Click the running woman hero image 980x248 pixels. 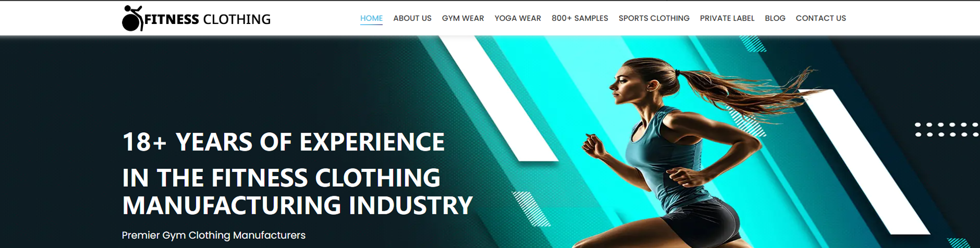coord(704,153)
